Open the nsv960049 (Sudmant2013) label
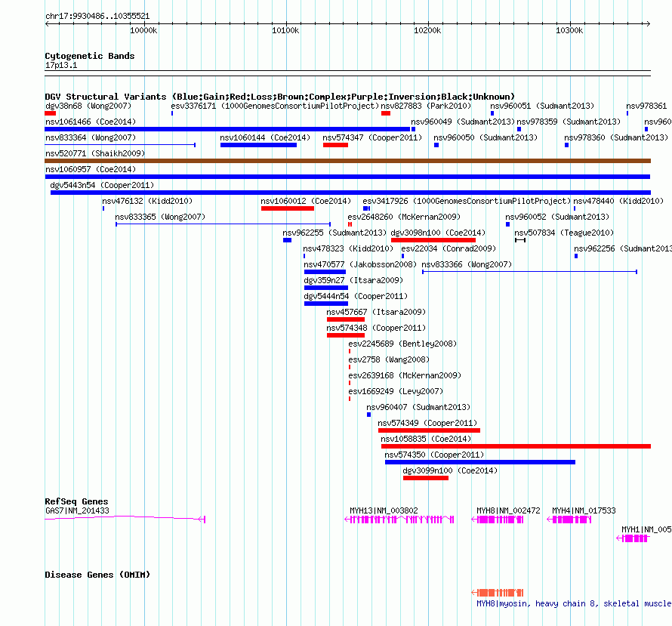The width and height of the screenshot is (672, 626). [463, 122]
